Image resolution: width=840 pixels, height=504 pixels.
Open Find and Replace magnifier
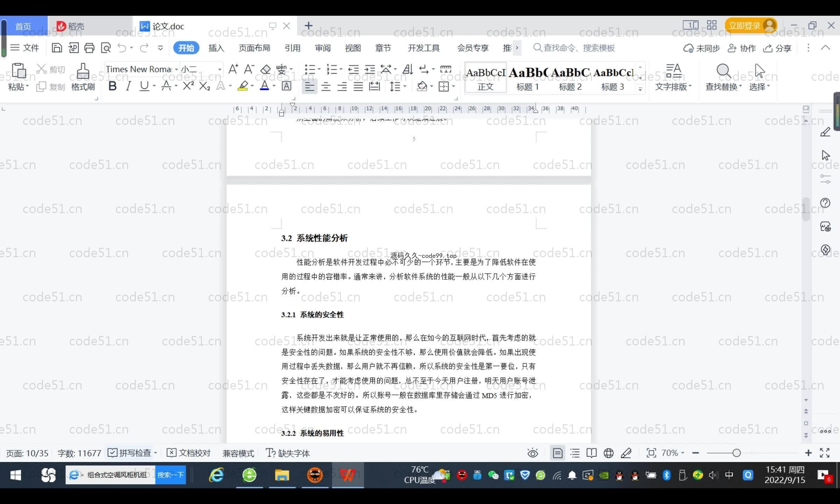pyautogui.click(x=723, y=71)
